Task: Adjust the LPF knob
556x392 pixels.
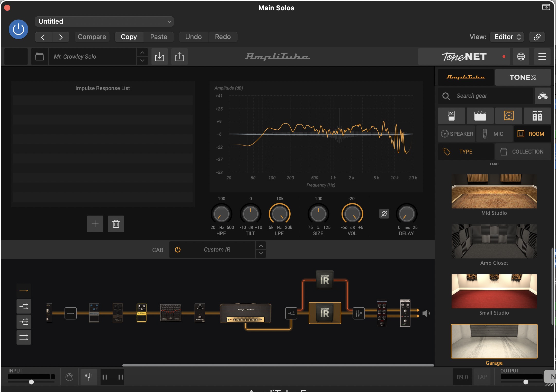Action: coord(280,214)
